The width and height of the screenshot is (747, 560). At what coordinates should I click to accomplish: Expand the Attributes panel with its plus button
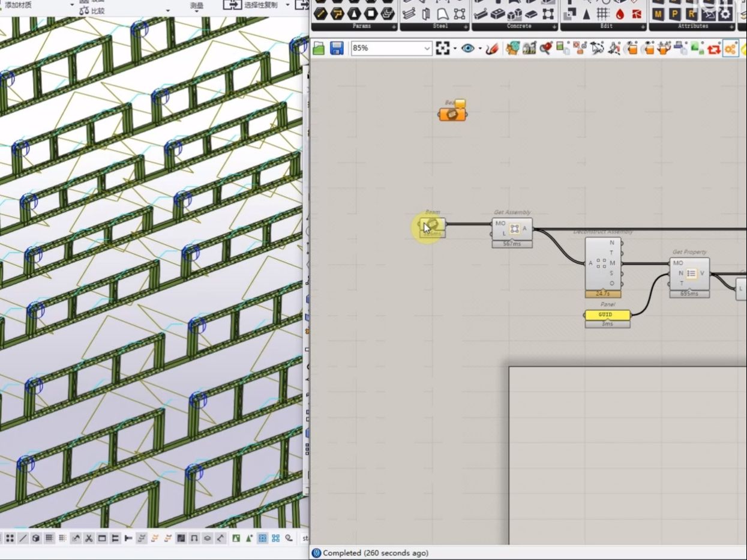coord(731,26)
